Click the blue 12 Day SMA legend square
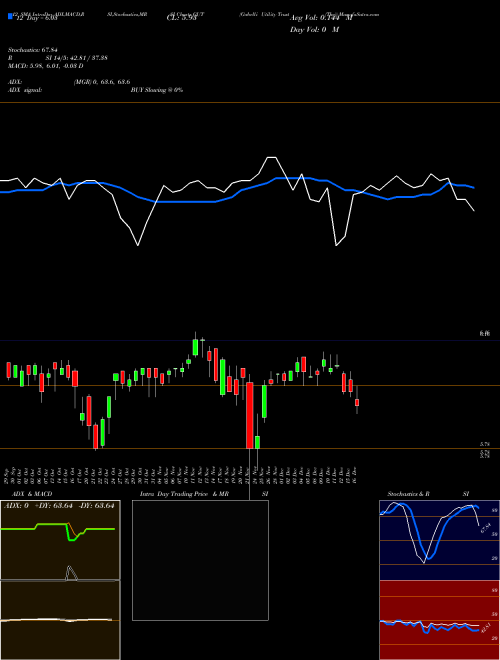Viewport: 500px width, 660px height. tap(10, 17)
